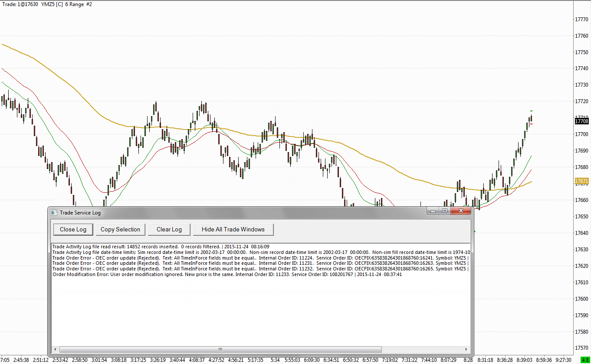Click Copy Selection in Trade Service Log
Viewport: 591px width, 364px height.
120,229
